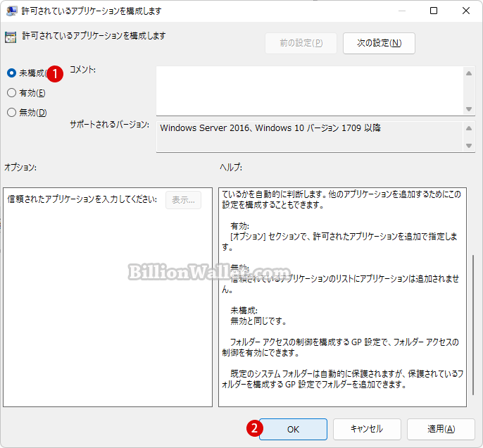Click the コメント: label
The height and width of the screenshot is (448, 483).
(x=82, y=70)
